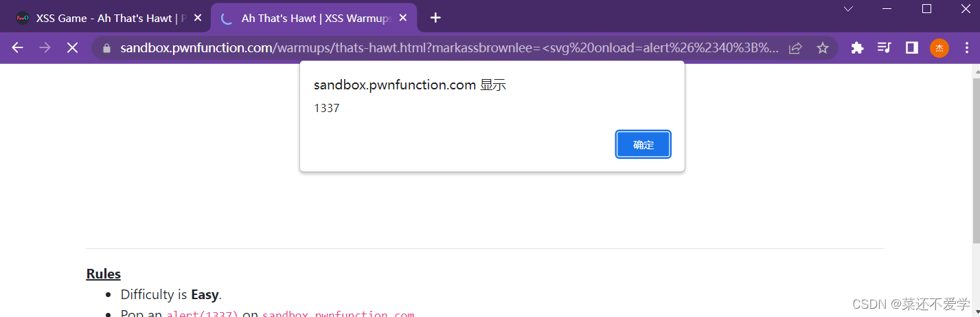The image size is (980, 317).
Task: Close the Ah That's Hawt XSS Warmups tab
Action: pos(403,19)
